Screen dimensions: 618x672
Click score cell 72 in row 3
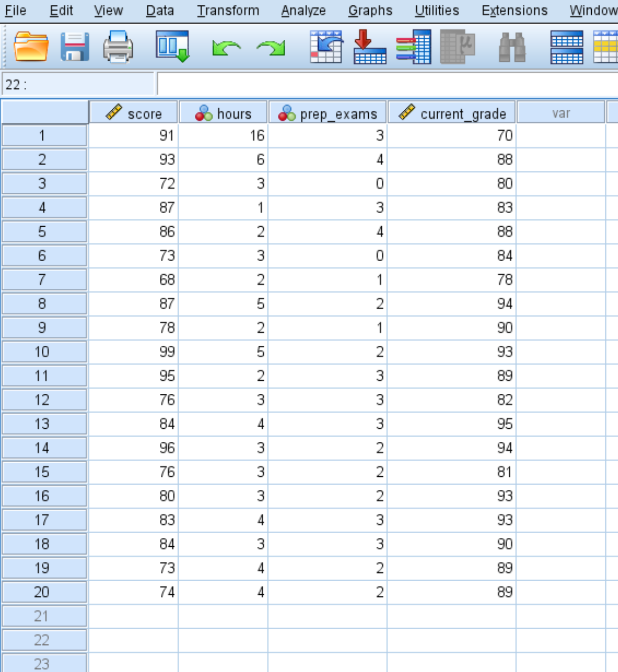134,184
